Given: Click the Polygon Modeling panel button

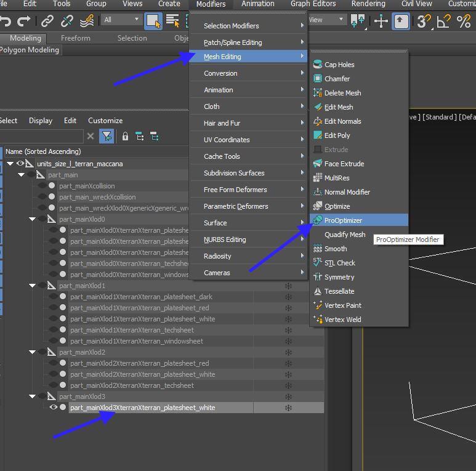Looking at the screenshot, I should [30, 50].
